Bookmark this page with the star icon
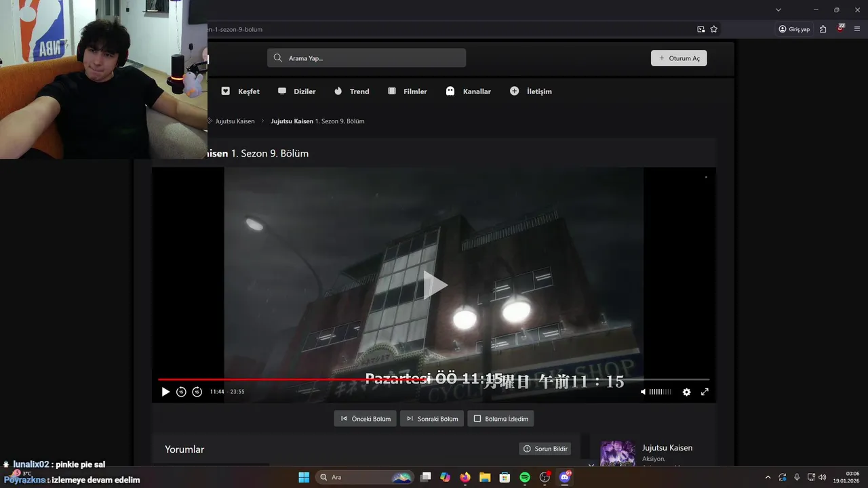The height and width of the screenshot is (488, 868). (x=714, y=29)
